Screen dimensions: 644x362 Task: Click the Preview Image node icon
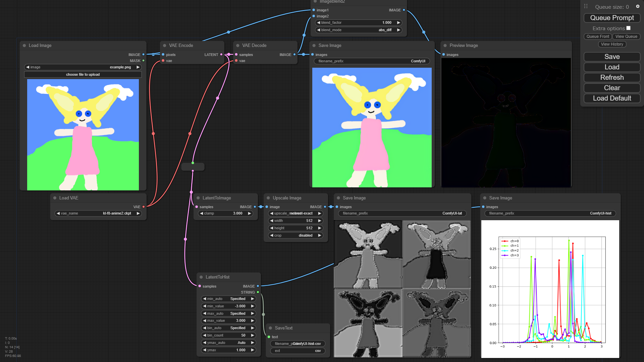pyautogui.click(x=444, y=46)
